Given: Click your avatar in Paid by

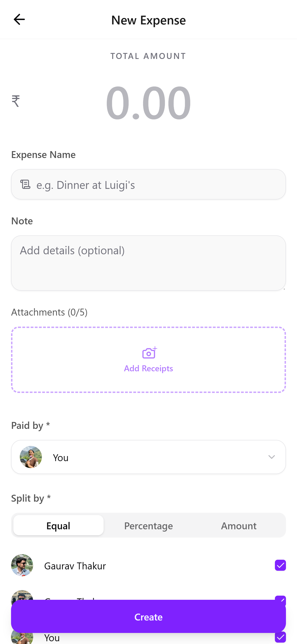Looking at the screenshot, I should pos(31,457).
